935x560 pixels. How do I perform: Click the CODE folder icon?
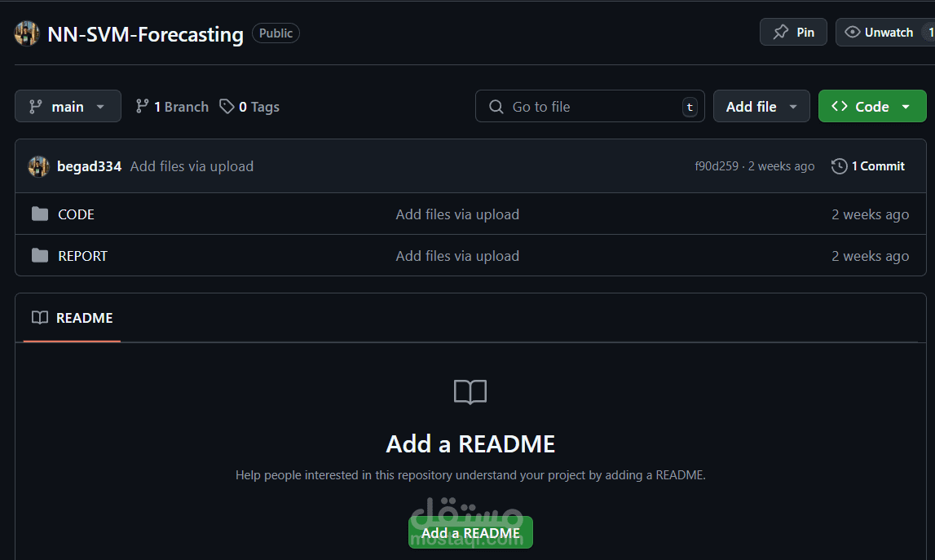40,214
